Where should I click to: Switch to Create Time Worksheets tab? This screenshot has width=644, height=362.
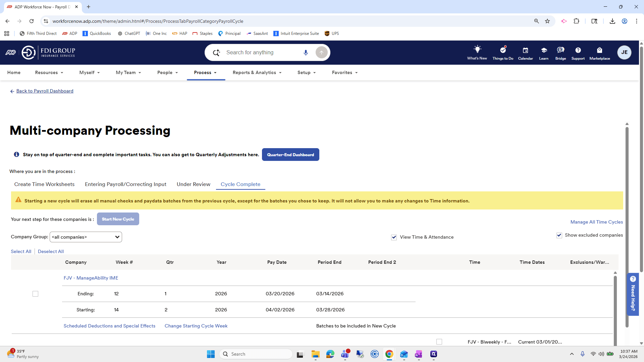pyautogui.click(x=44, y=184)
